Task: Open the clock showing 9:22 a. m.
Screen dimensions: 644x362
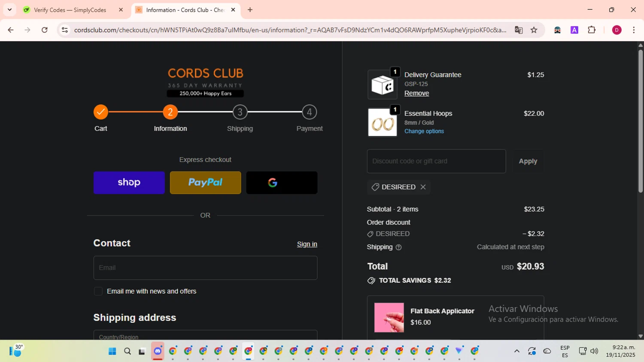Action: tap(620, 351)
